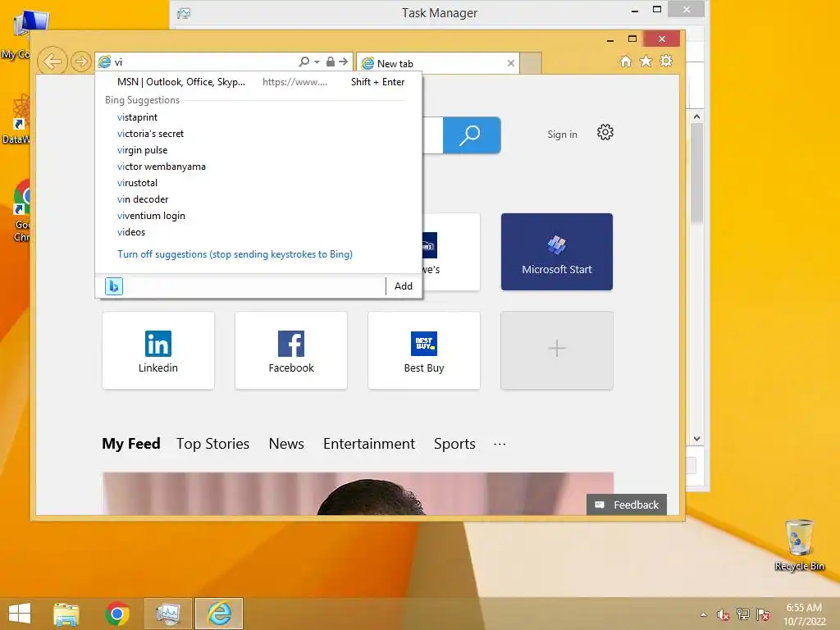Open the Best Buy tile
840x630 pixels.
coord(424,350)
